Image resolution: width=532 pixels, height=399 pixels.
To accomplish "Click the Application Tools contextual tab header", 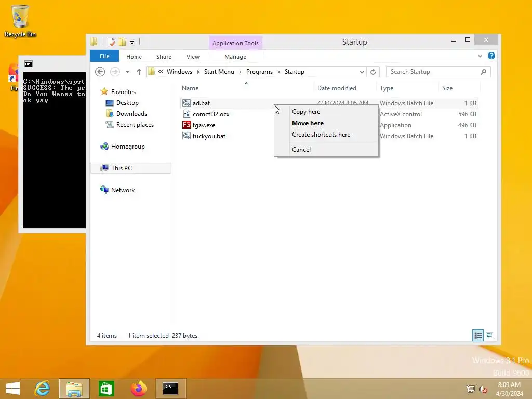I will [x=235, y=43].
